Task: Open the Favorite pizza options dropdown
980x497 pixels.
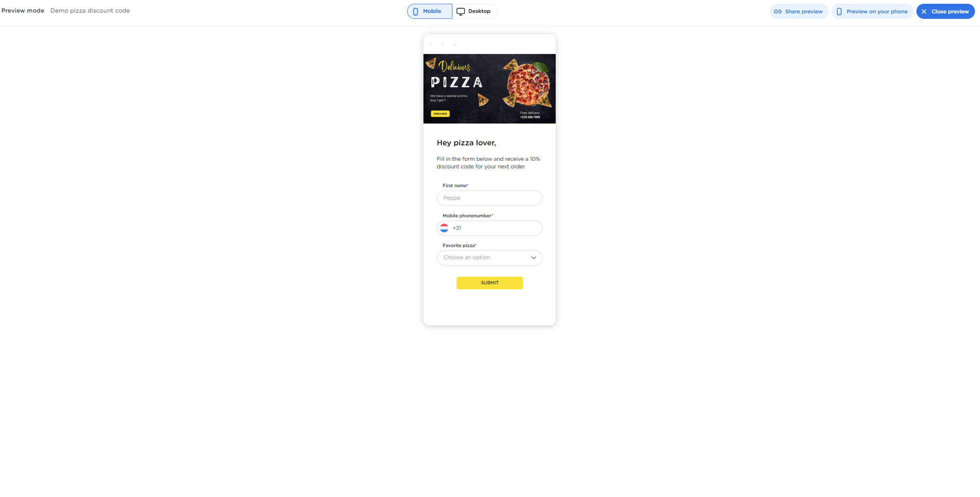Action: tap(490, 258)
